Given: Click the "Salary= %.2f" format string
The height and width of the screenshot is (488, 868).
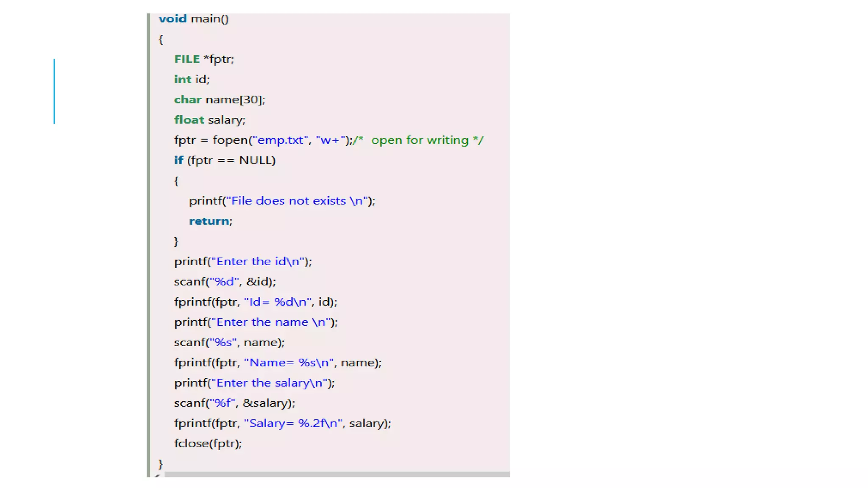Looking at the screenshot, I should [x=293, y=424].
